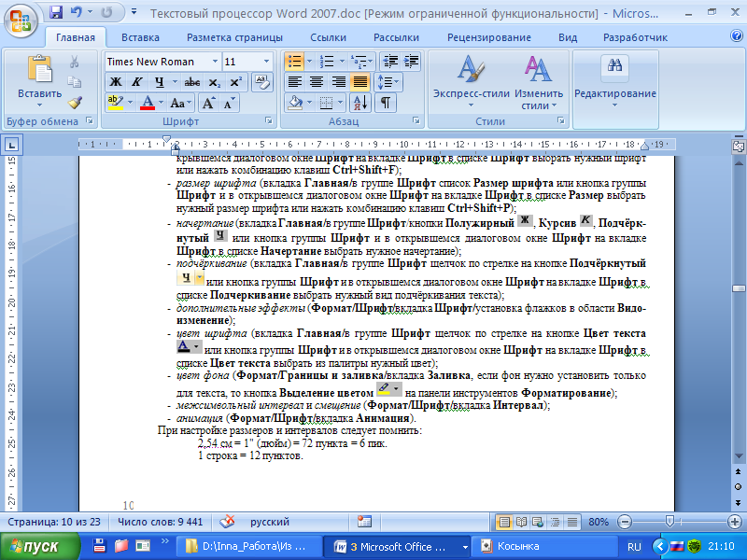This screenshot has height=560, width=747.
Task: Copy selection using copy icon
Action: click(75, 82)
